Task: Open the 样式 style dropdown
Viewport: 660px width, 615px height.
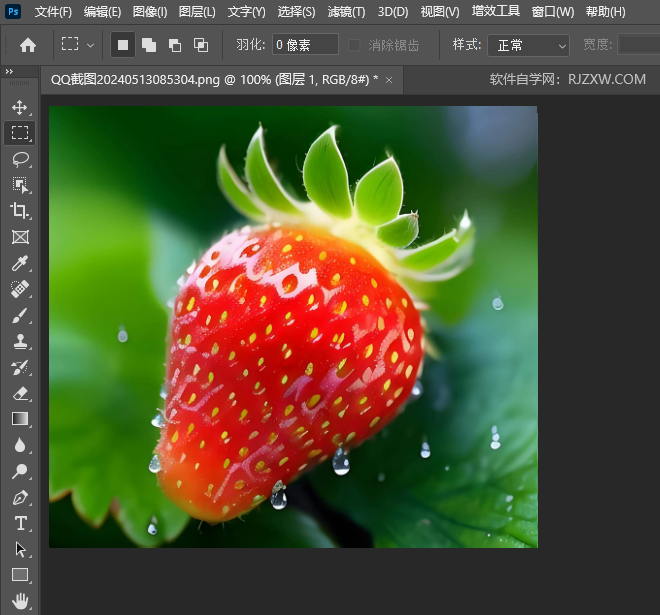Action: coord(528,45)
